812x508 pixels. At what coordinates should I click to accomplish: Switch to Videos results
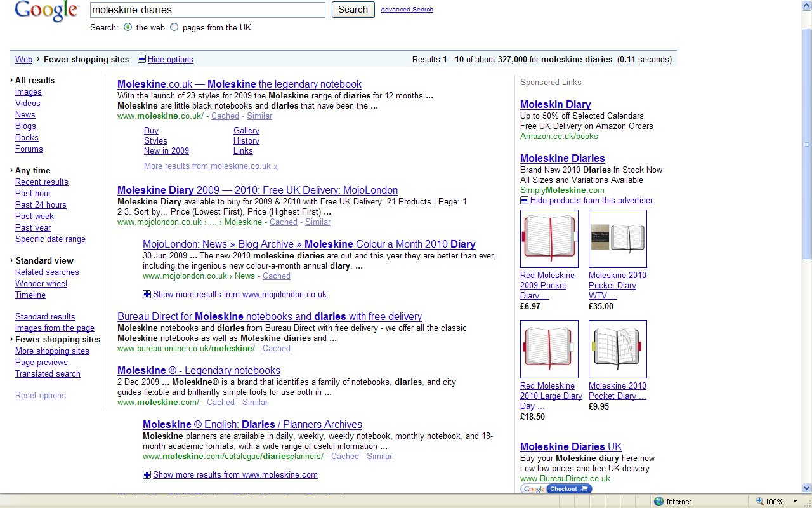pyautogui.click(x=28, y=103)
